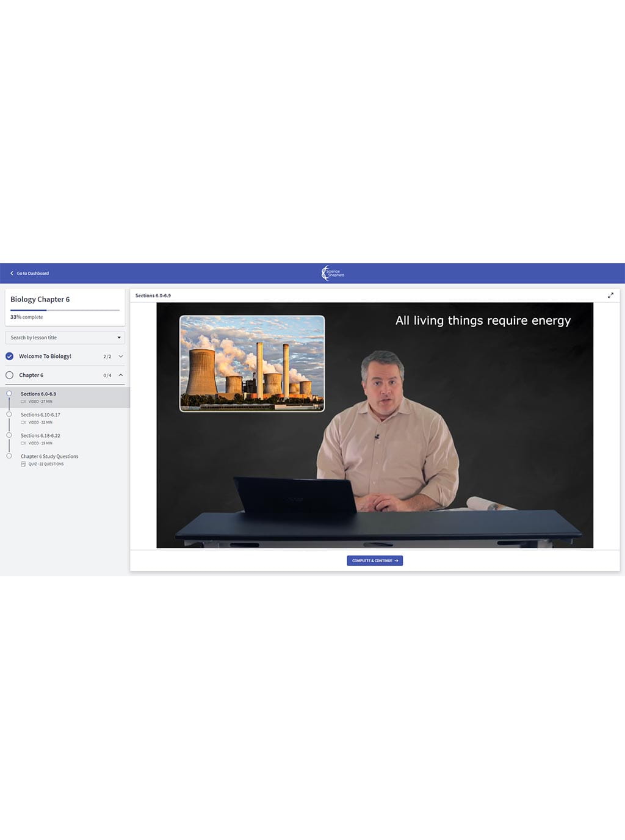Click the video icon for Sections 6.18-6.22
Screen dimensions: 625x840
pyautogui.click(x=23, y=442)
